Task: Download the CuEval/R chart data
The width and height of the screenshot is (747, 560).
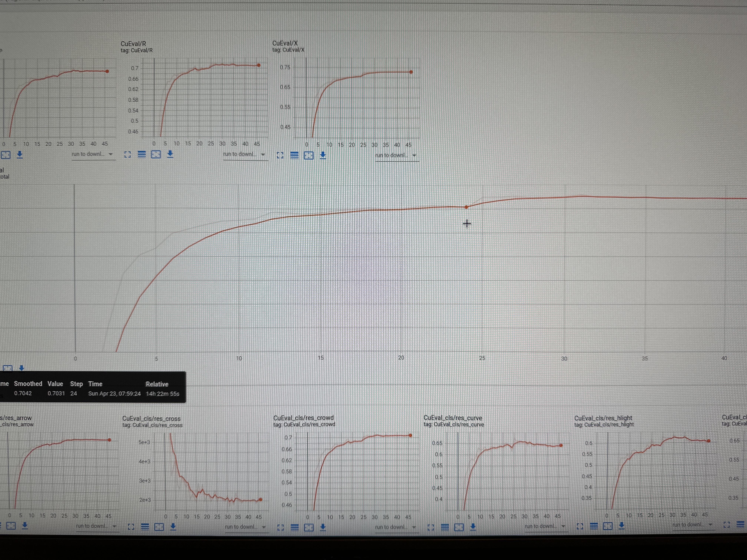Action: pos(170,154)
